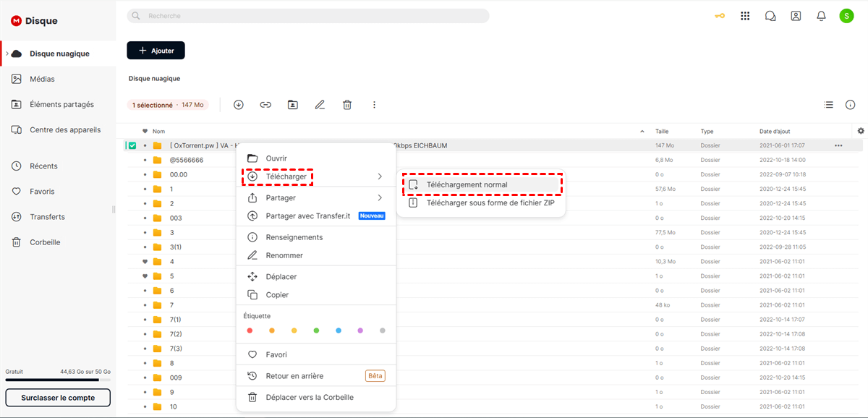
Task: Select Télécharger sous forme de fichier ZIP
Action: point(482,202)
